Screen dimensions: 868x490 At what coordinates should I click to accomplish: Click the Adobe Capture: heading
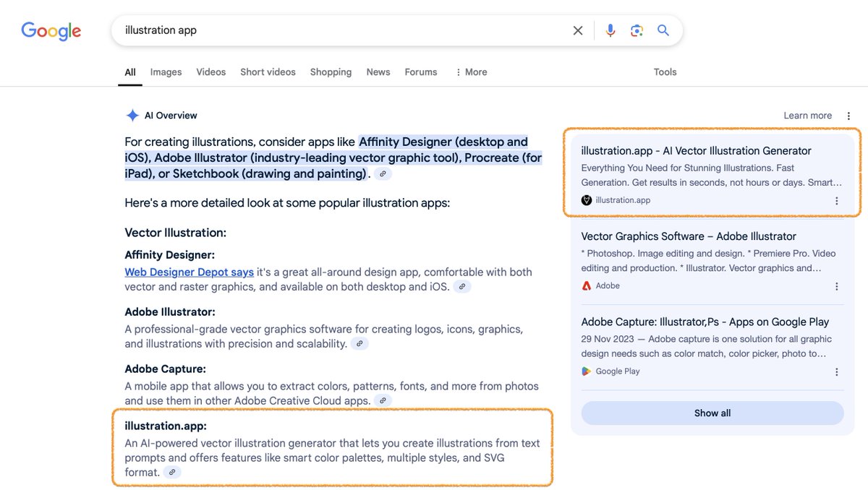coord(165,369)
